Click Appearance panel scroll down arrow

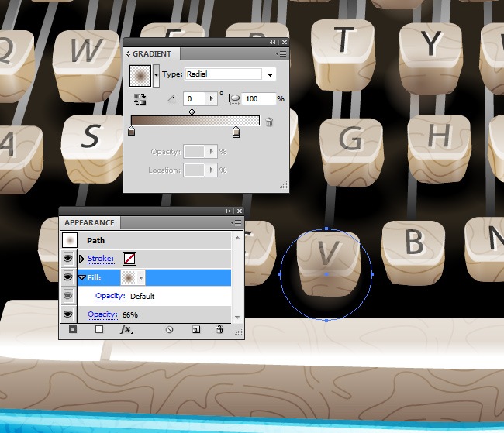tap(237, 318)
